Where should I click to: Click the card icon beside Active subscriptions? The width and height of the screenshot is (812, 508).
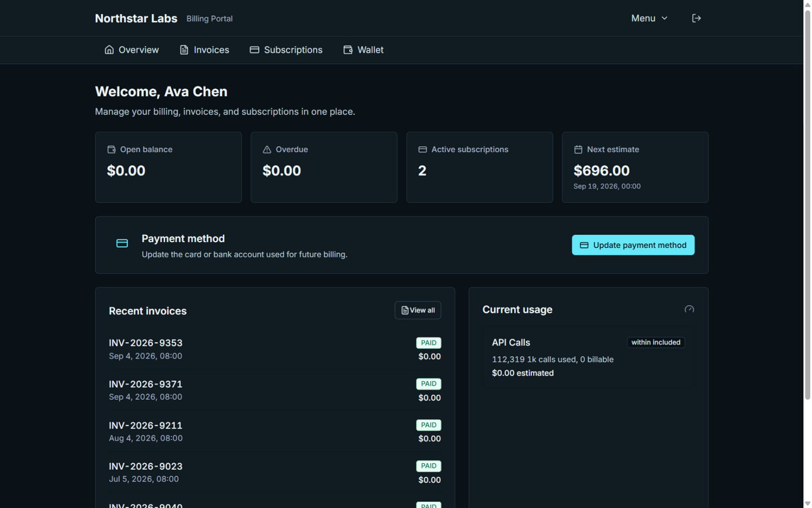click(422, 150)
